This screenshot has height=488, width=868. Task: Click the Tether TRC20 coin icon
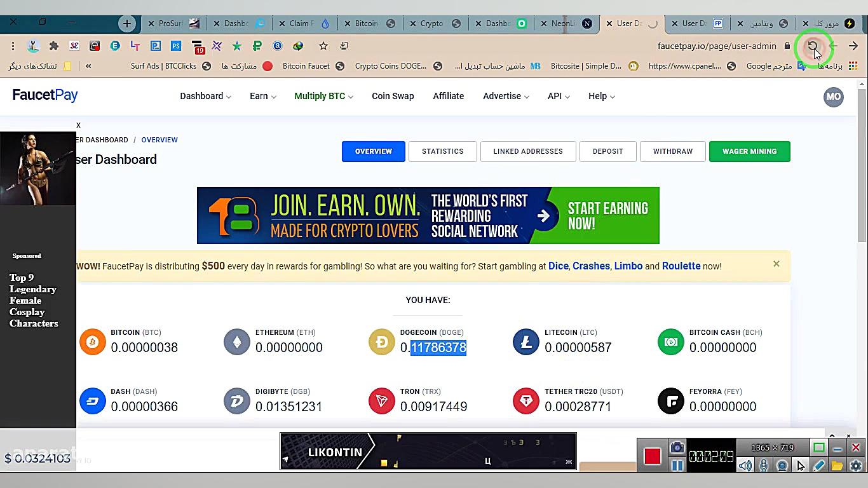point(526,401)
